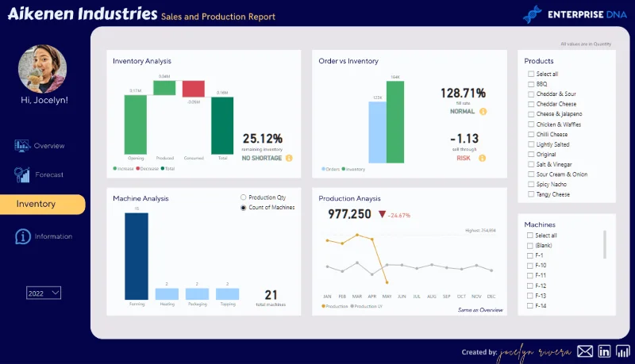
Task: Click the Forming bar in Machine Analysis
Action: point(137,256)
